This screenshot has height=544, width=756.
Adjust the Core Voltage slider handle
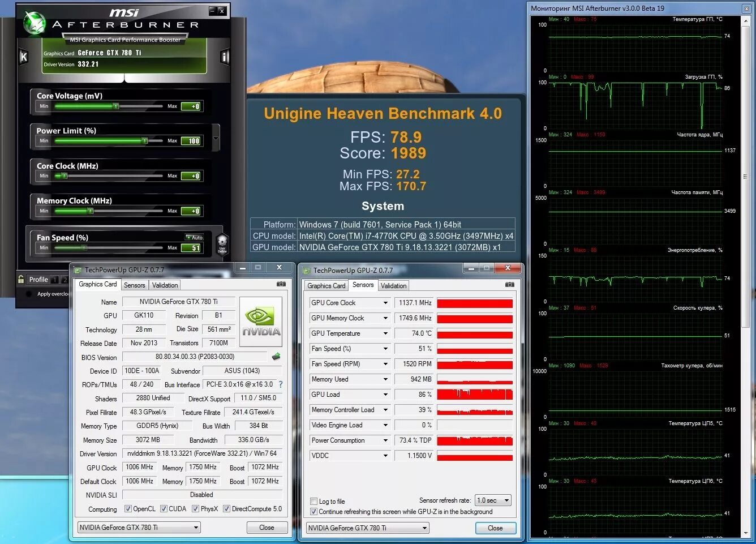[x=115, y=106]
